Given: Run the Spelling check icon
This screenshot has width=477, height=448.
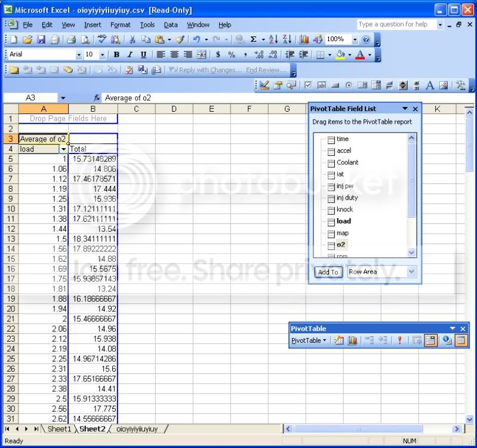Looking at the screenshot, I should pyautogui.click(x=101, y=39).
